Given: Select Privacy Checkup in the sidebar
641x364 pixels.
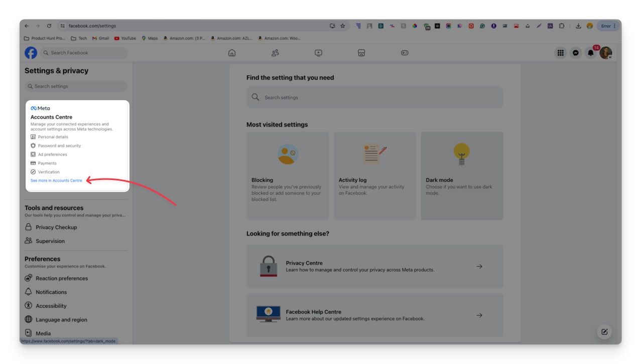Looking at the screenshot, I should 56,227.
